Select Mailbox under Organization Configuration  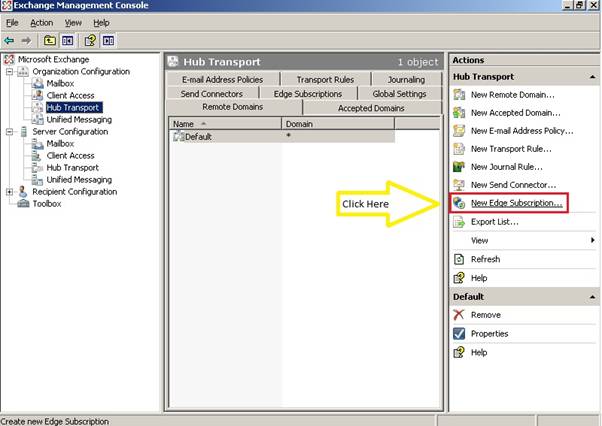60,83
